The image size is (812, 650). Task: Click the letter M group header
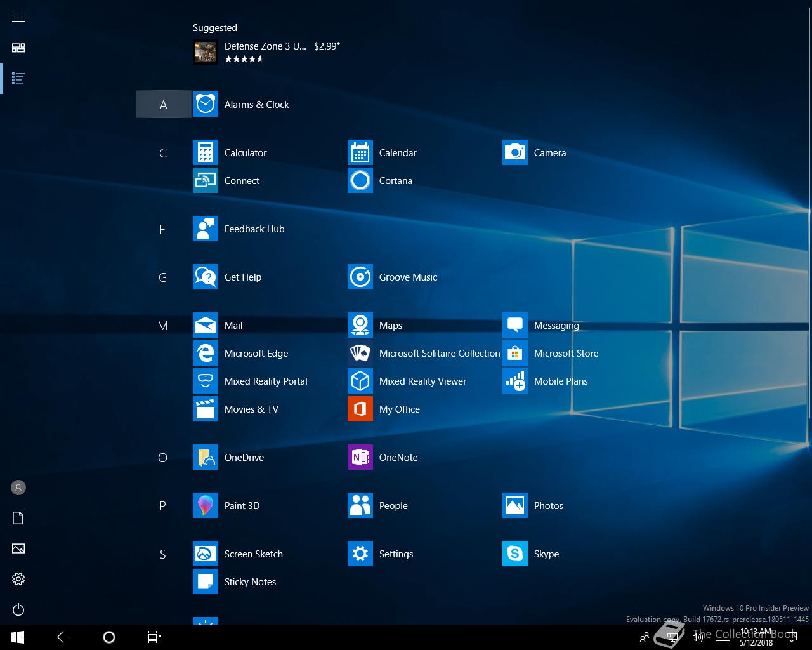[162, 326]
